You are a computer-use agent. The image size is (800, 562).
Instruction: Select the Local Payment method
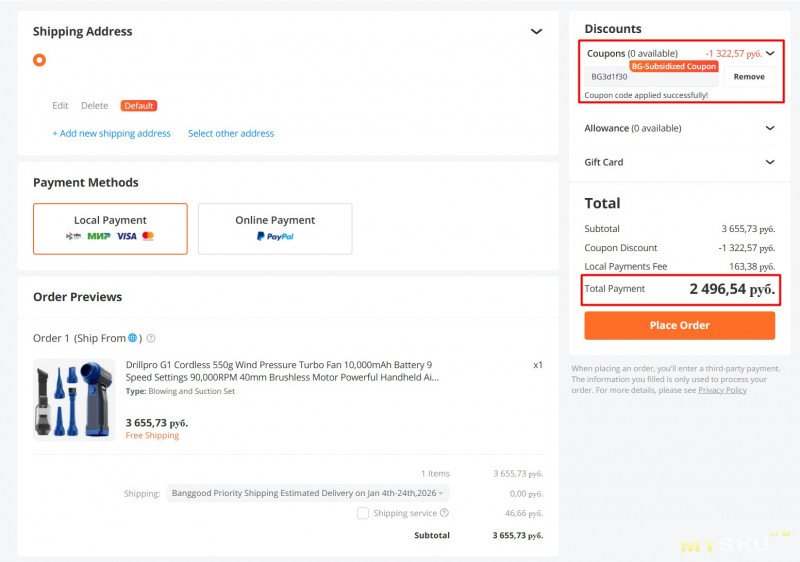pyautogui.click(x=110, y=228)
